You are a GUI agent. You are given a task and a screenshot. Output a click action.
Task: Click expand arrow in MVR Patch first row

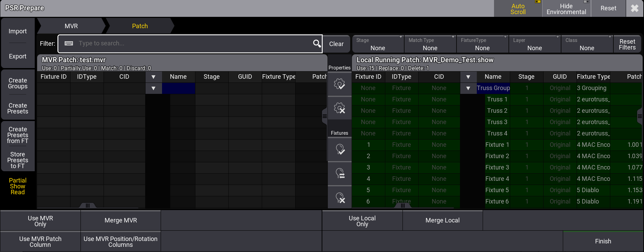[x=153, y=88]
